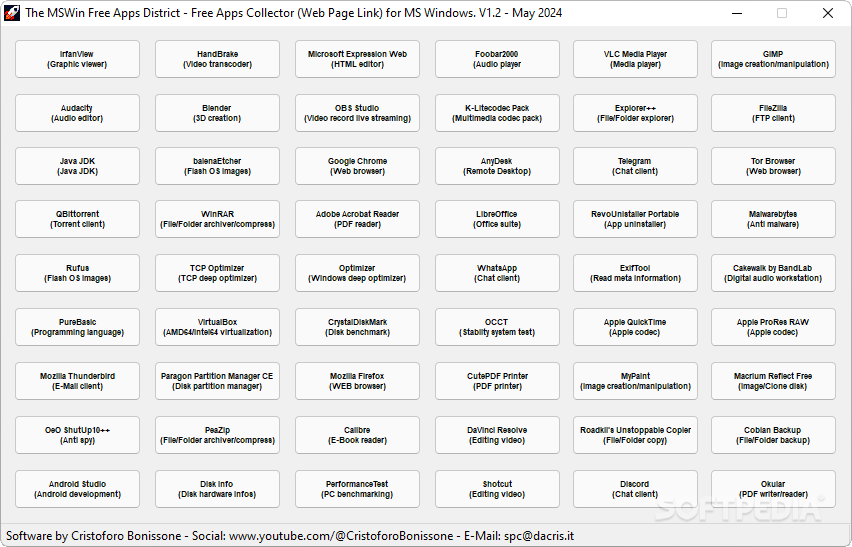Select Mozilla Thunderbird e-mail client
This screenshot has height=547, width=852.
(77, 381)
